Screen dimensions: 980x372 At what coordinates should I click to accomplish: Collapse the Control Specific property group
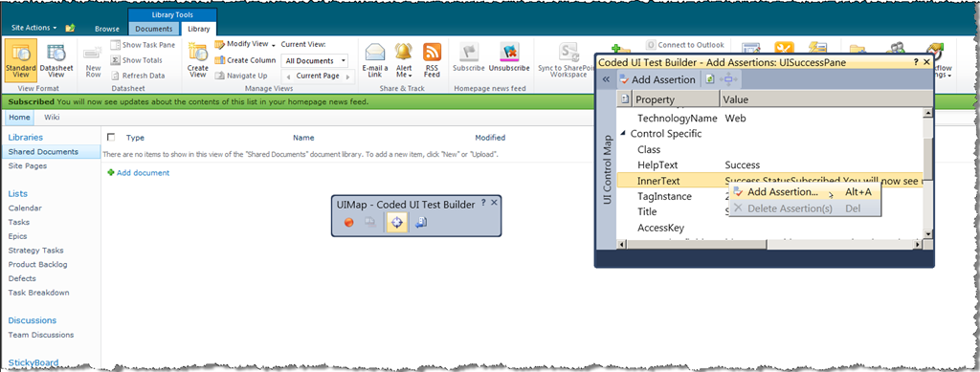pos(623,134)
